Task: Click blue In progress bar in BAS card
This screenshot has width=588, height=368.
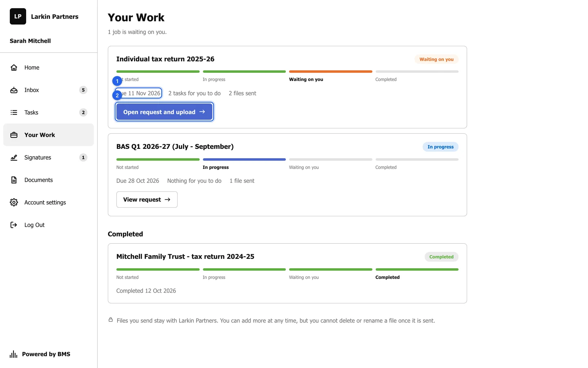Action: click(244, 159)
